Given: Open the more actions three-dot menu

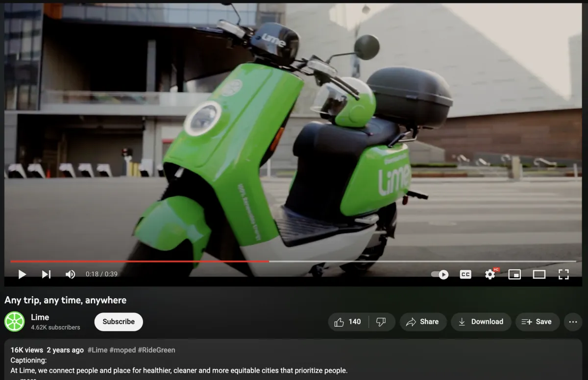Looking at the screenshot, I should point(573,322).
